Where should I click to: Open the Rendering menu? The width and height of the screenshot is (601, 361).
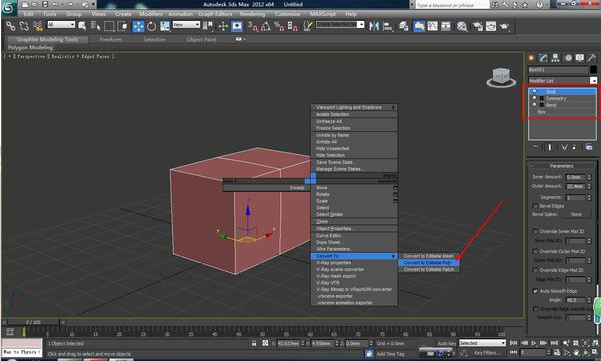pos(252,14)
